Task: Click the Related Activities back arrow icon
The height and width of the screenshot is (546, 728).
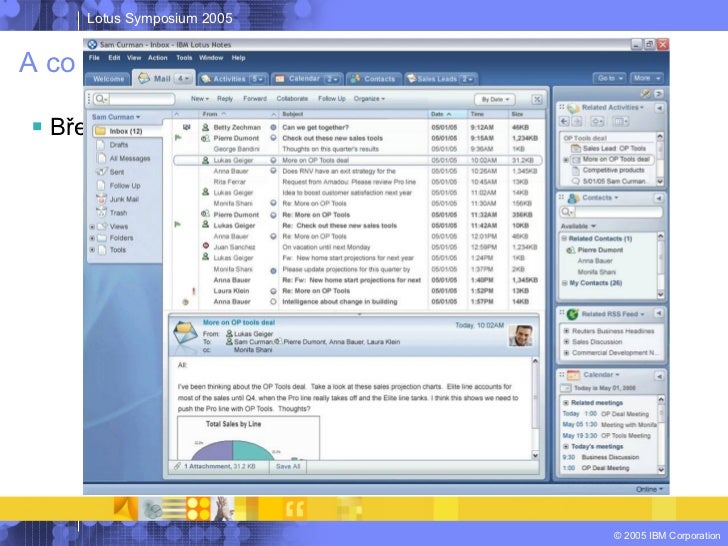Action: [565, 122]
